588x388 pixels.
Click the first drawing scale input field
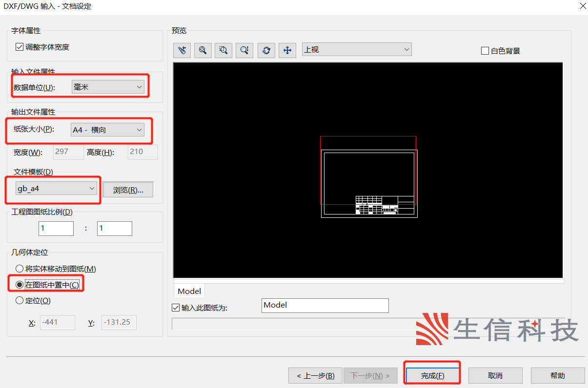[56, 228]
